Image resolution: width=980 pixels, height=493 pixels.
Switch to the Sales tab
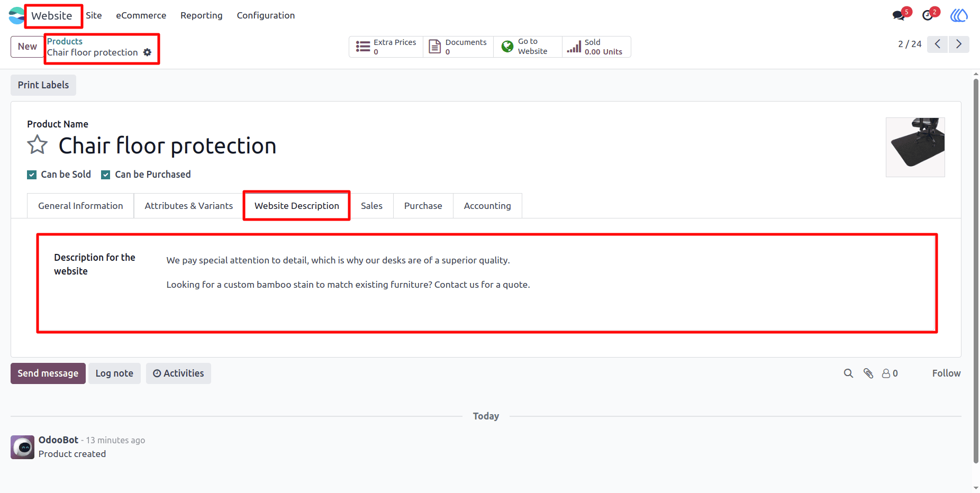(371, 206)
